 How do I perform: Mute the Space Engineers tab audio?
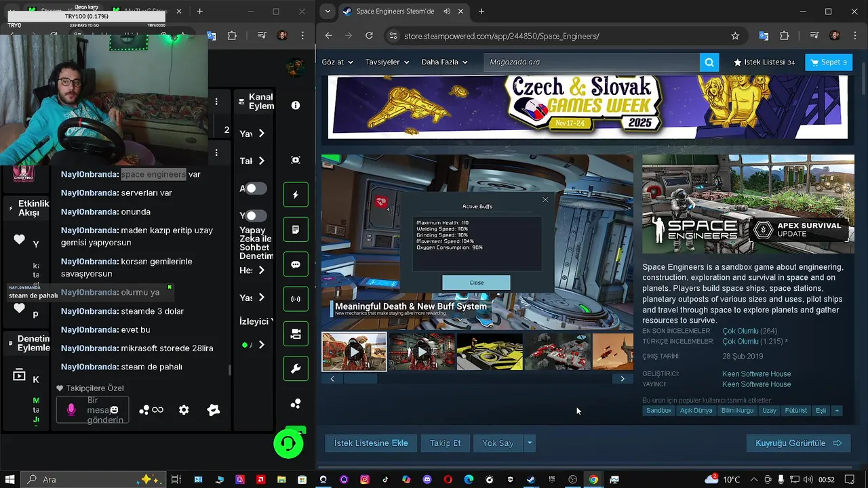[x=447, y=12]
